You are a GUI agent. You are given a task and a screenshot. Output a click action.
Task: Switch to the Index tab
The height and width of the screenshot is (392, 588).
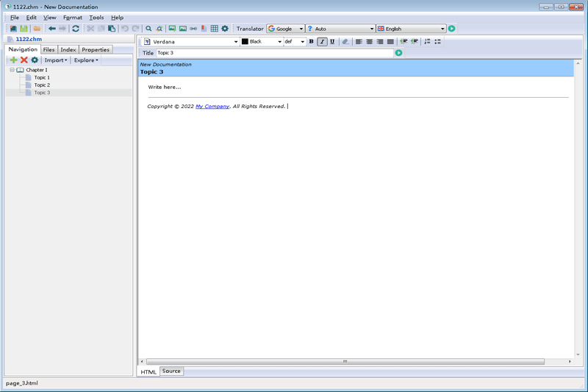pos(68,49)
